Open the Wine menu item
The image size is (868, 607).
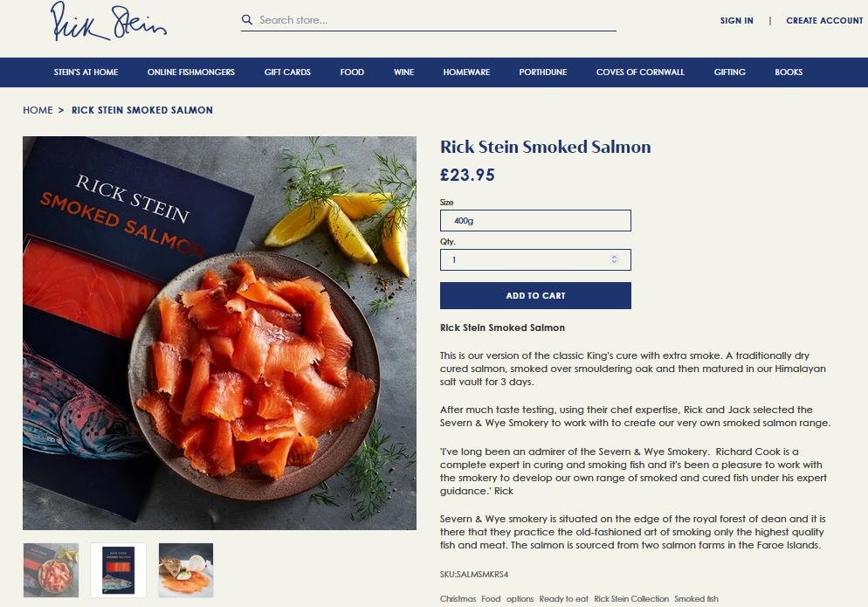(x=403, y=72)
